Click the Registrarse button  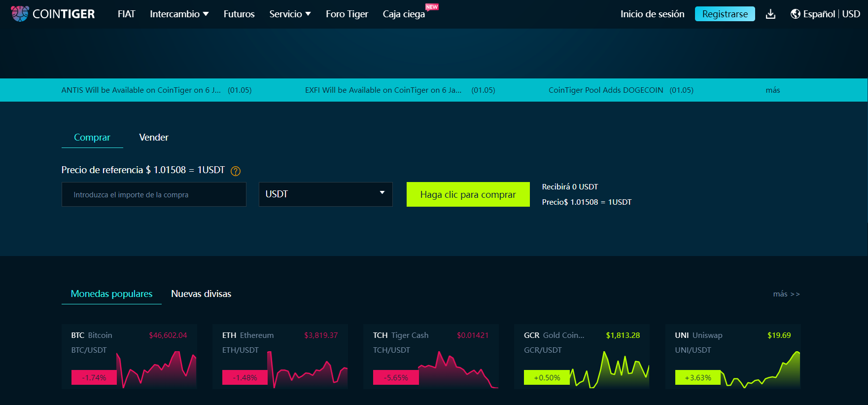point(725,14)
